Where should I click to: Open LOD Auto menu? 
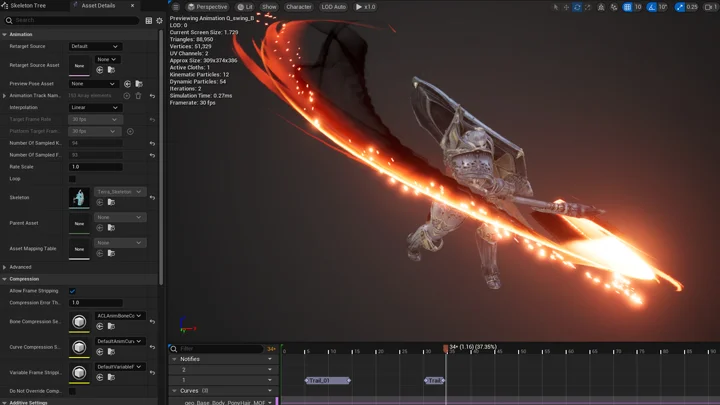334,7
